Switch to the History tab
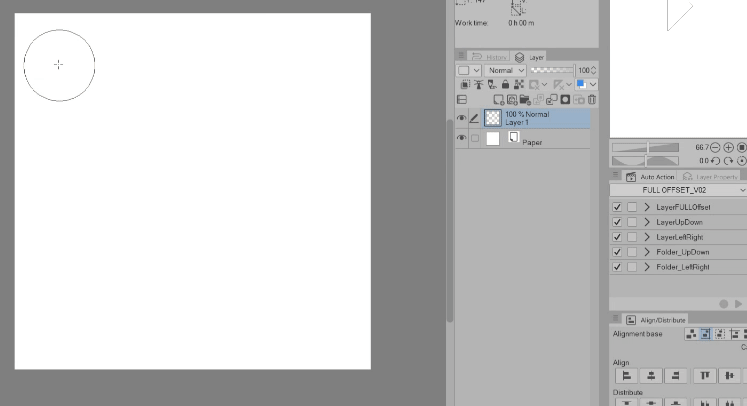 pos(489,57)
